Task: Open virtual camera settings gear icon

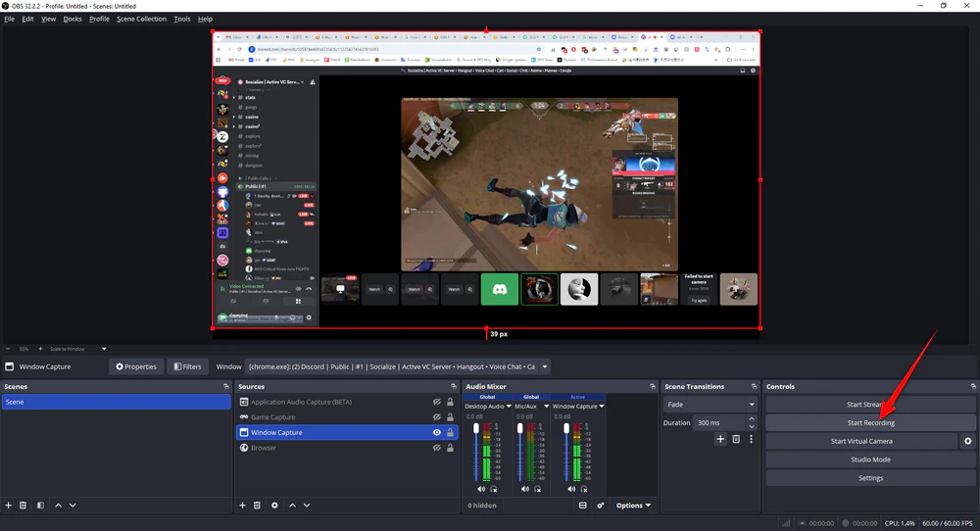Action: click(x=967, y=441)
